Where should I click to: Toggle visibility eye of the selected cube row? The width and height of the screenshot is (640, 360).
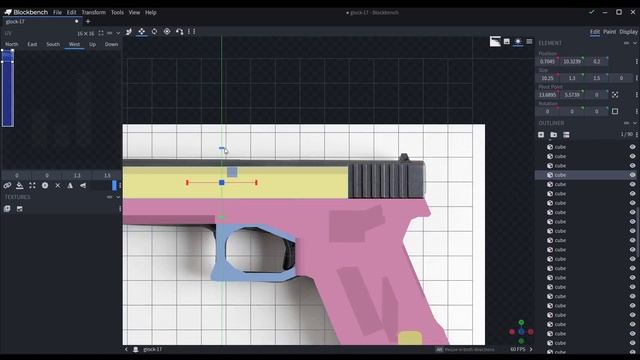pyautogui.click(x=632, y=175)
